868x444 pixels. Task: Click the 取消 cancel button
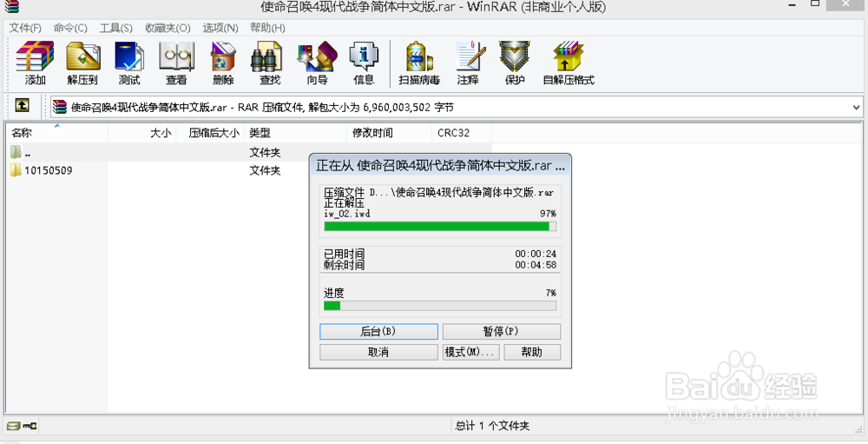point(378,352)
